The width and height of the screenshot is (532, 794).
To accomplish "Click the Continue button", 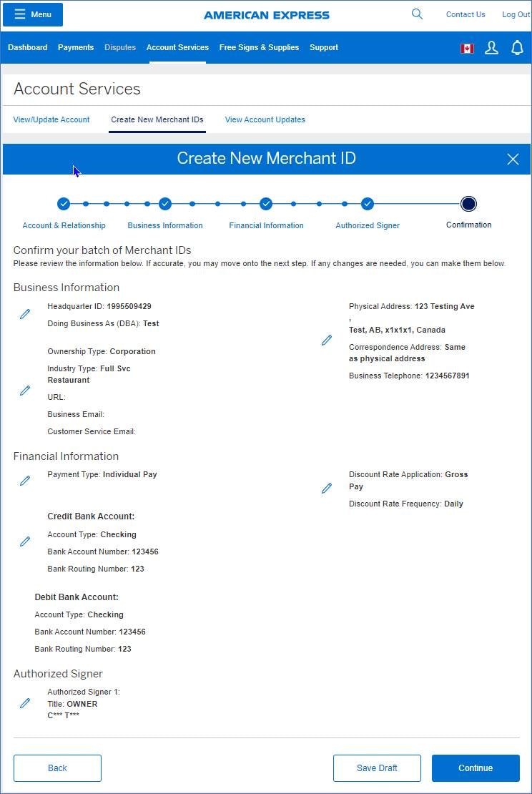I will click(x=476, y=768).
